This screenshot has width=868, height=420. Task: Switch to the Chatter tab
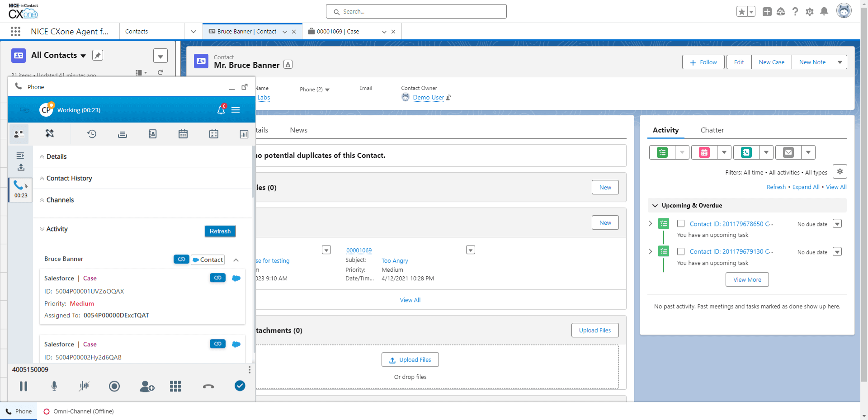712,130
